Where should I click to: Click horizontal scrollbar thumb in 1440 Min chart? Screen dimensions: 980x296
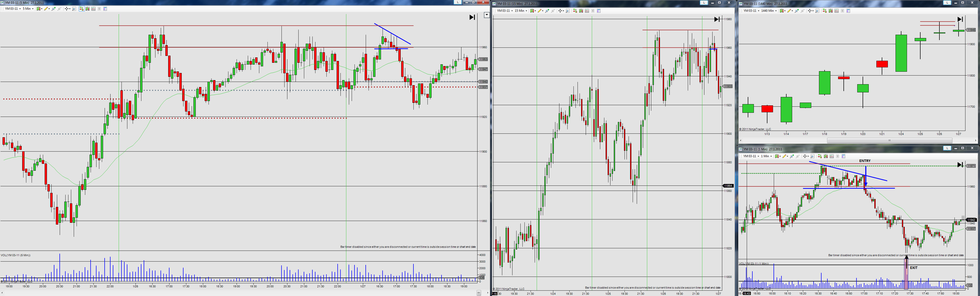889,140
